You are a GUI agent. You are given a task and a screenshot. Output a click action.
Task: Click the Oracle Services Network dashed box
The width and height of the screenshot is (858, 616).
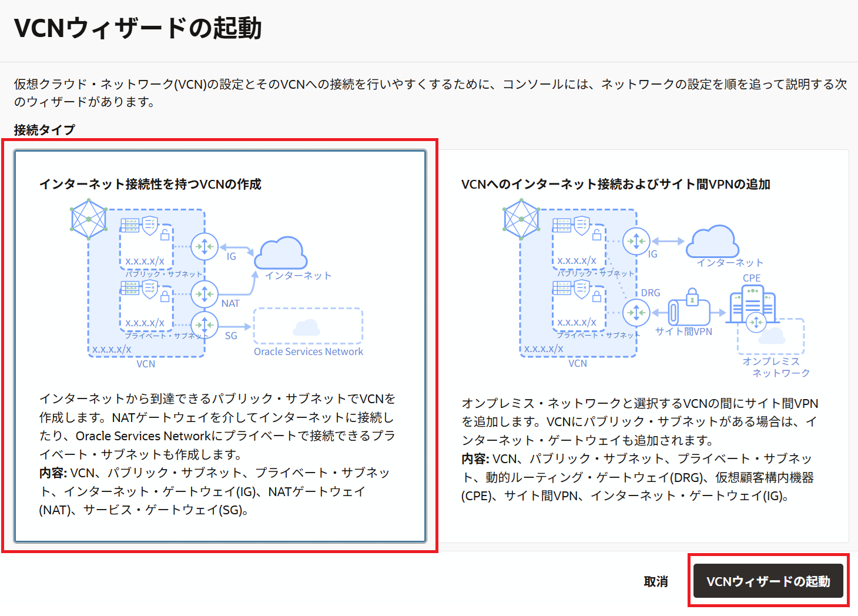[308, 326]
